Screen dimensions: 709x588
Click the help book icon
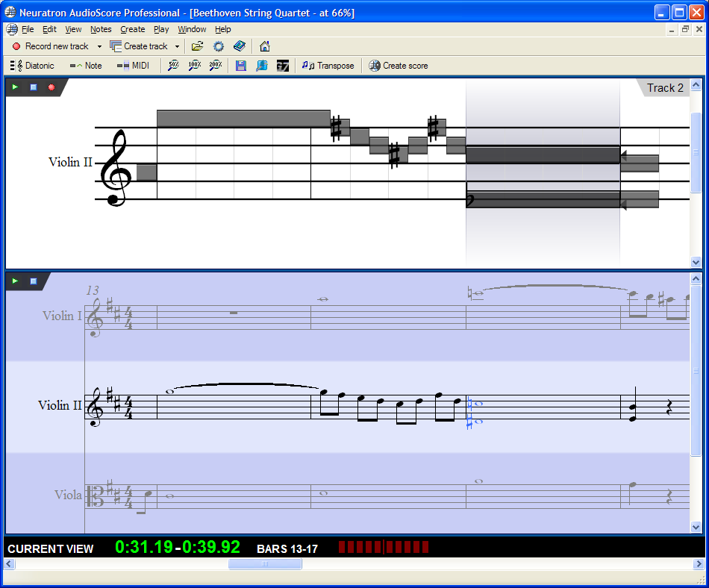239,46
